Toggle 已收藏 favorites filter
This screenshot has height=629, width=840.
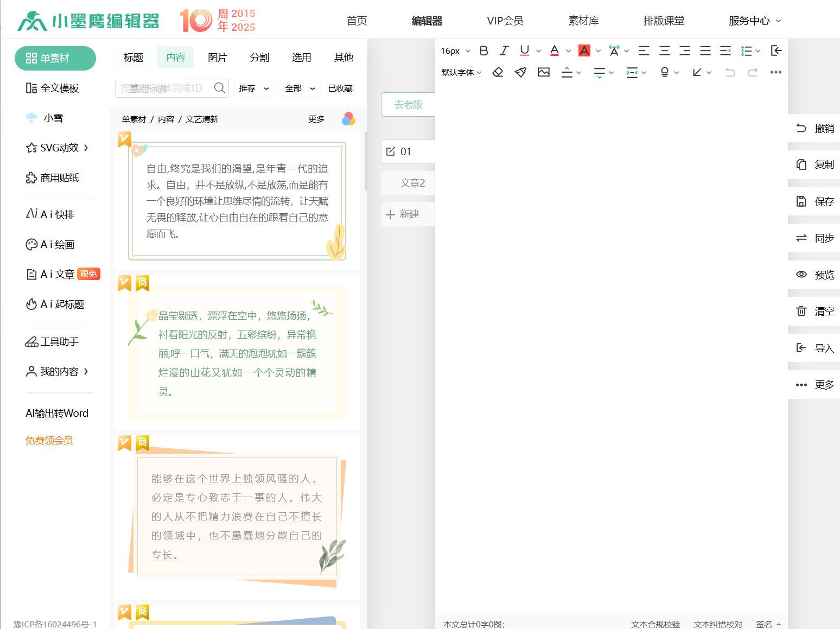coord(340,88)
